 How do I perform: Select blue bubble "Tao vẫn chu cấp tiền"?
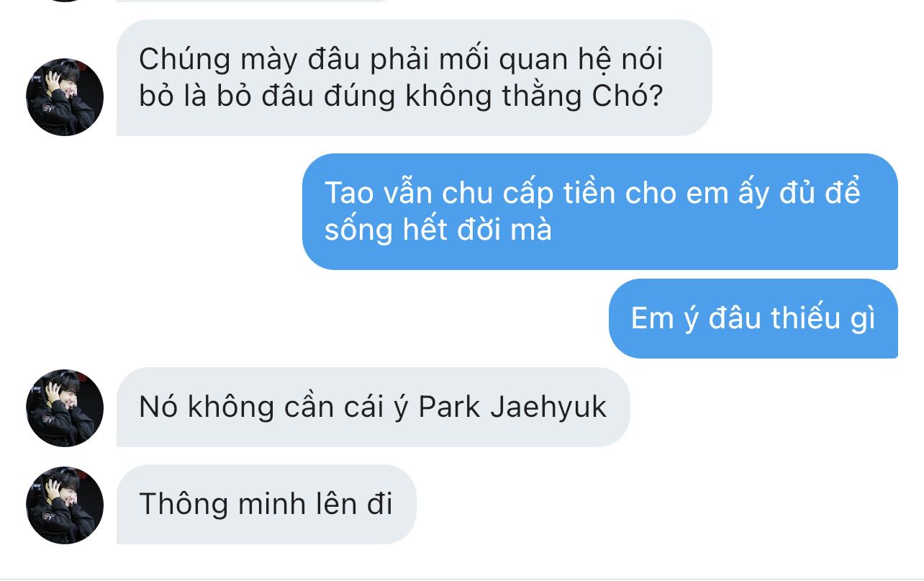click(599, 212)
